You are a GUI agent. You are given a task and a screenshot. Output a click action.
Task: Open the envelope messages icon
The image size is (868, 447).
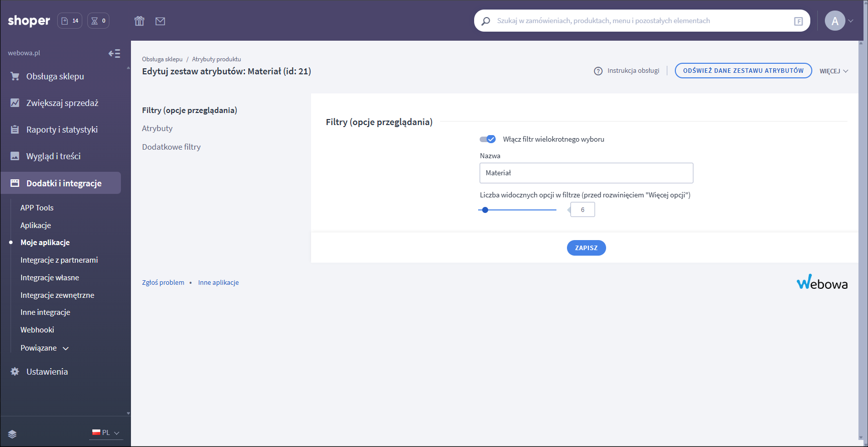[160, 21]
